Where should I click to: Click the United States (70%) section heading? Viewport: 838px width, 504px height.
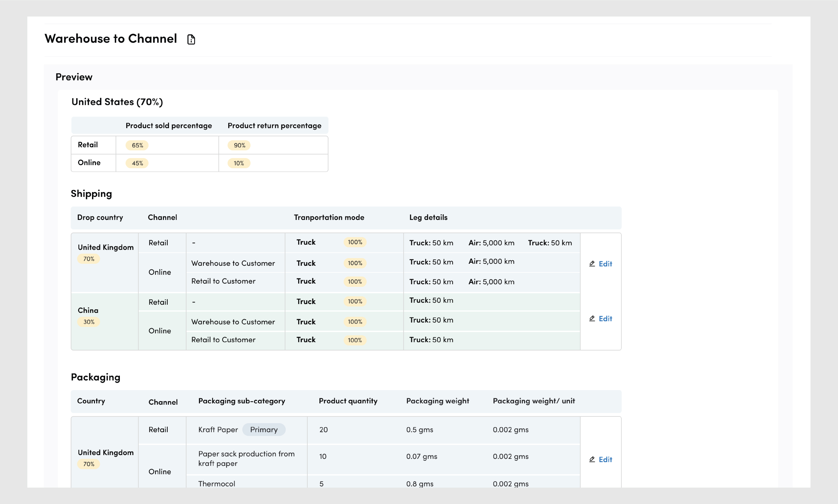point(117,102)
